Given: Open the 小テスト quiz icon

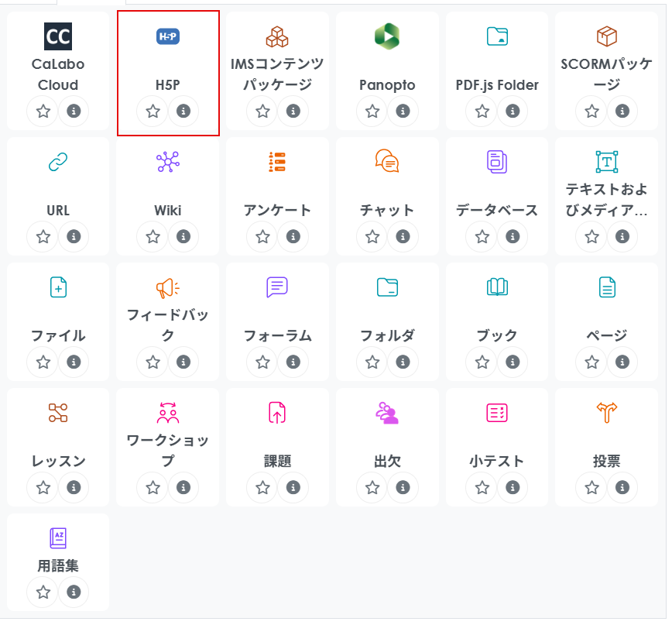Looking at the screenshot, I should coord(497,412).
